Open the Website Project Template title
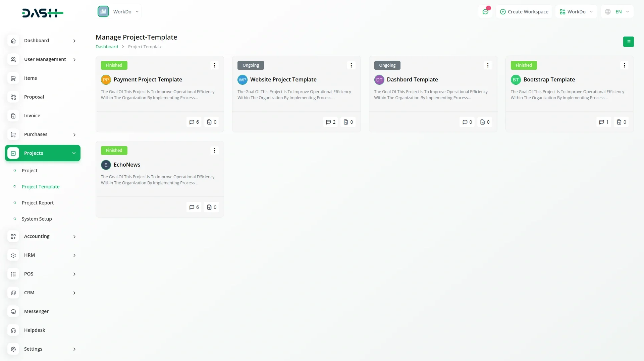The image size is (644, 361). pyautogui.click(x=283, y=79)
